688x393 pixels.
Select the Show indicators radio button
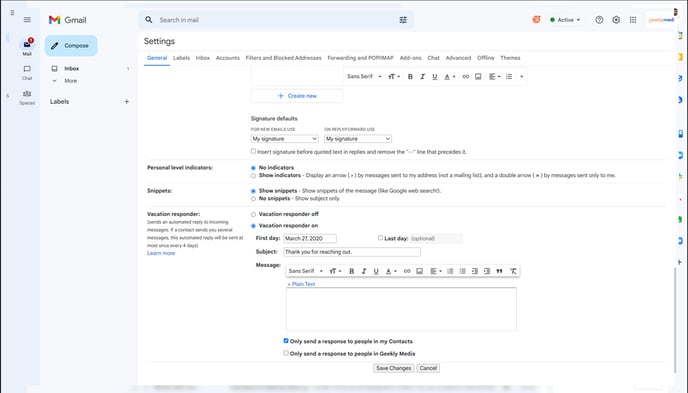click(x=253, y=175)
